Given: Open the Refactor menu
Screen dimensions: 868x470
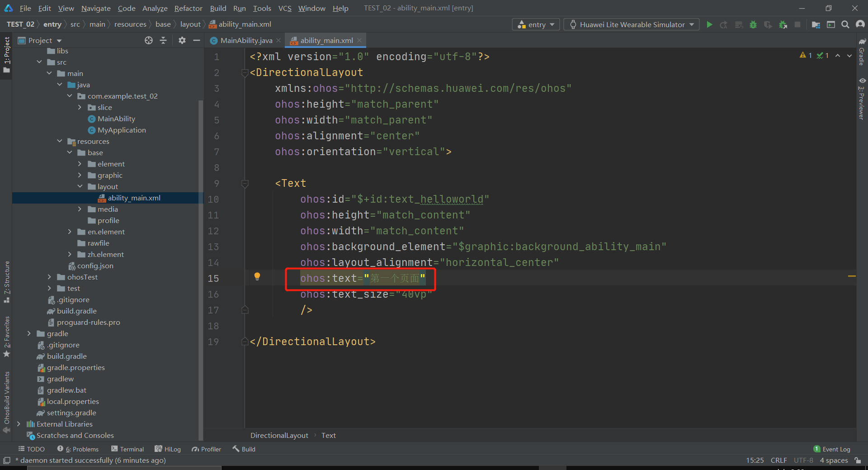Looking at the screenshot, I should [x=188, y=8].
